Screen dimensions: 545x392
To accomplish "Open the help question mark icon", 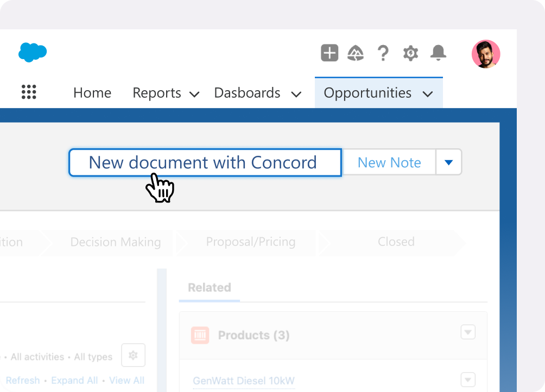I will (383, 53).
